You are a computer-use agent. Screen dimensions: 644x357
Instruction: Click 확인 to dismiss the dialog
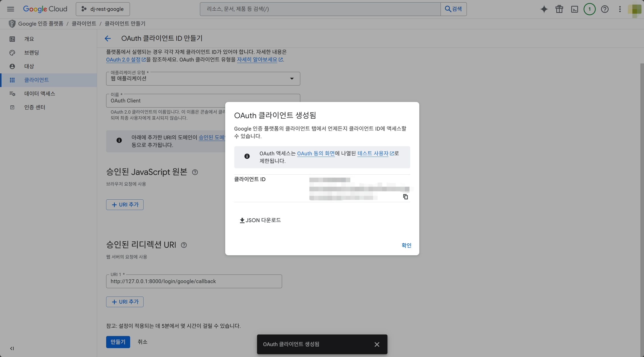pyautogui.click(x=406, y=245)
